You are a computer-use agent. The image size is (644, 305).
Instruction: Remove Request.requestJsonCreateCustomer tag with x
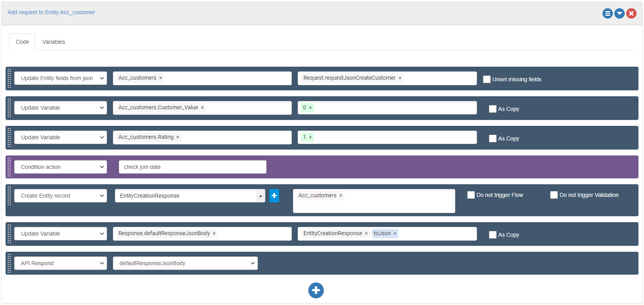(x=400, y=78)
